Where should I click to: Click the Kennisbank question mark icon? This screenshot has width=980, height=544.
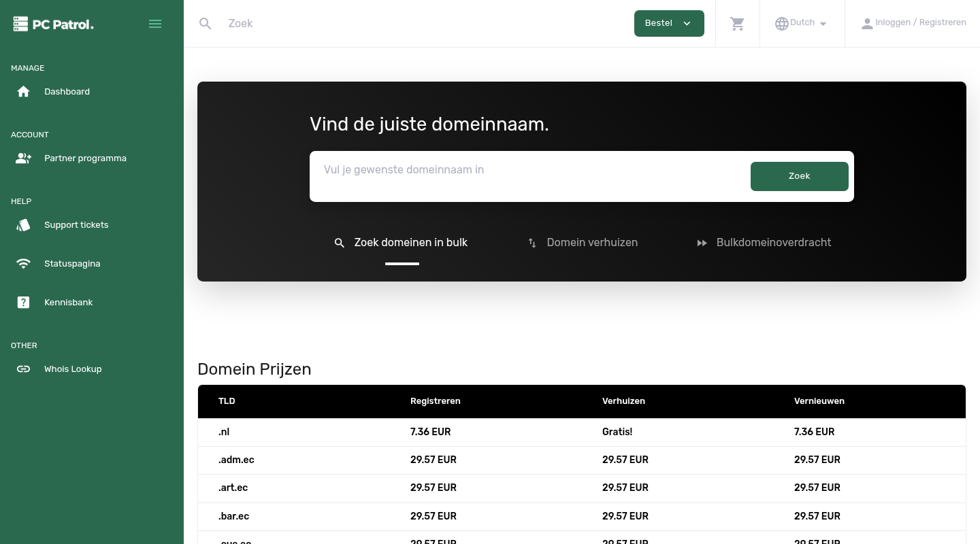(x=23, y=302)
